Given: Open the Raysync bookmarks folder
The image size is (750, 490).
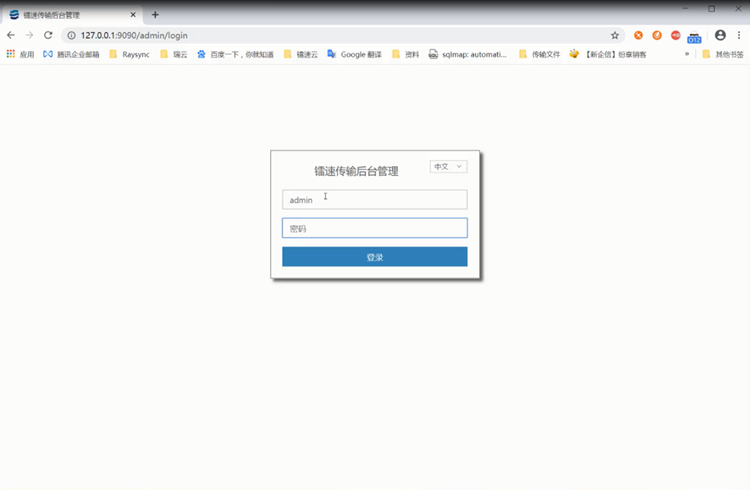Looking at the screenshot, I should tap(129, 54).
